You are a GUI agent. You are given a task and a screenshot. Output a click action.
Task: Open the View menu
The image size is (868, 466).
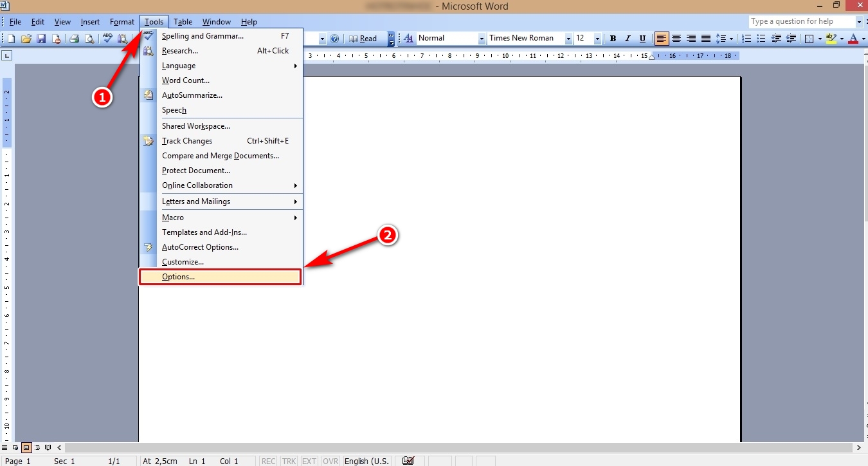(62, 22)
